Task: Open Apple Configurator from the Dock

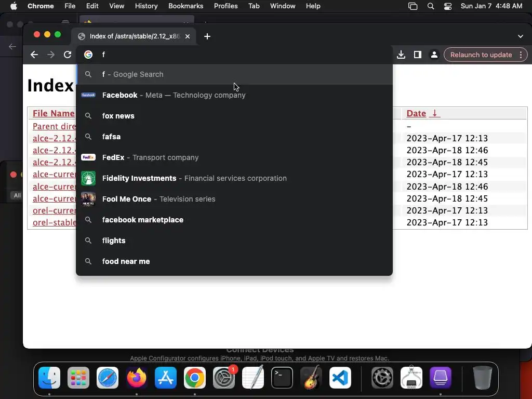Action: 441,378
